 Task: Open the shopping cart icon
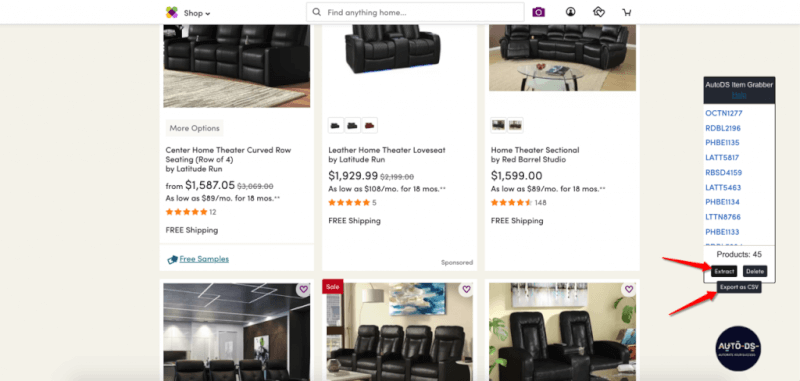[627, 12]
